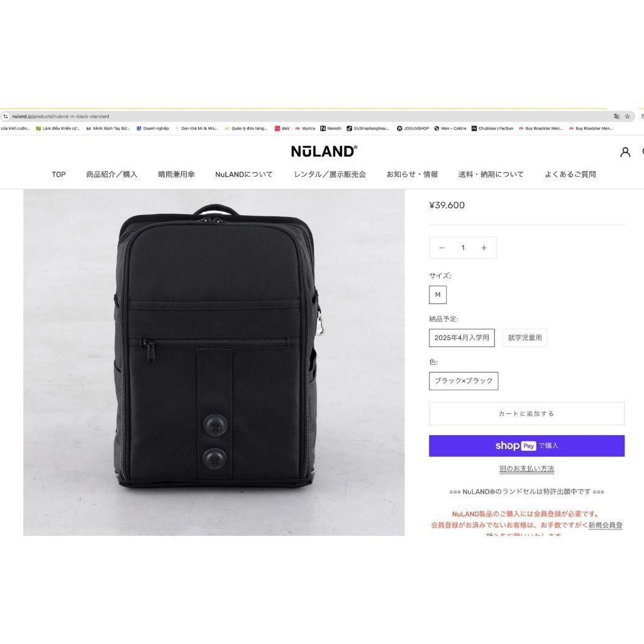Open the Chubbies | PacSun bookmark

tap(492, 128)
